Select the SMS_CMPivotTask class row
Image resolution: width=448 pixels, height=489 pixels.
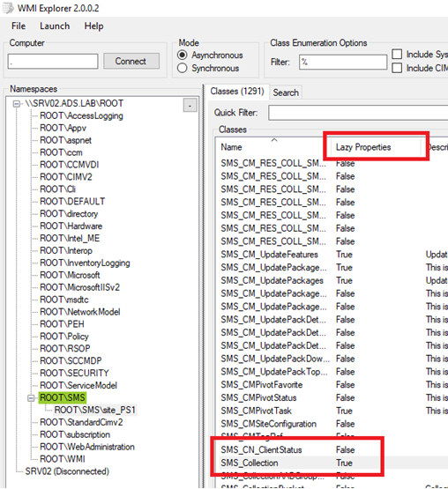pyautogui.click(x=332, y=411)
